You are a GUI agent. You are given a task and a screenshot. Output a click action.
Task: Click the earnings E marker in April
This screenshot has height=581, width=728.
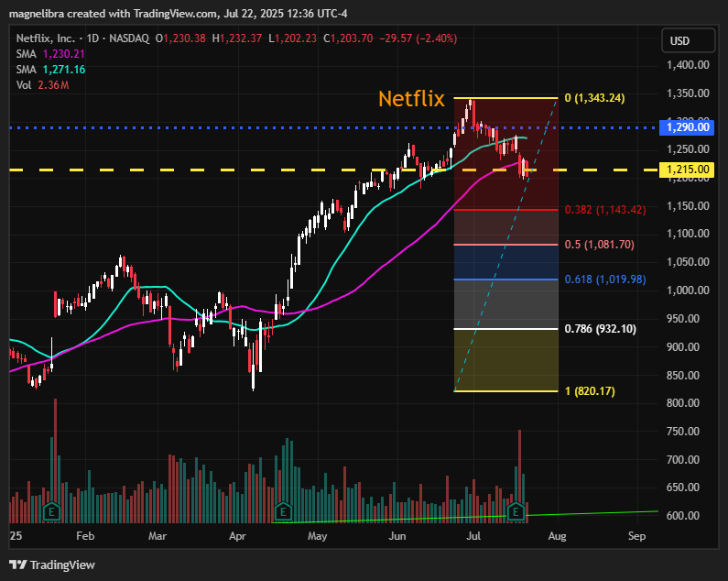[x=283, y=511]
